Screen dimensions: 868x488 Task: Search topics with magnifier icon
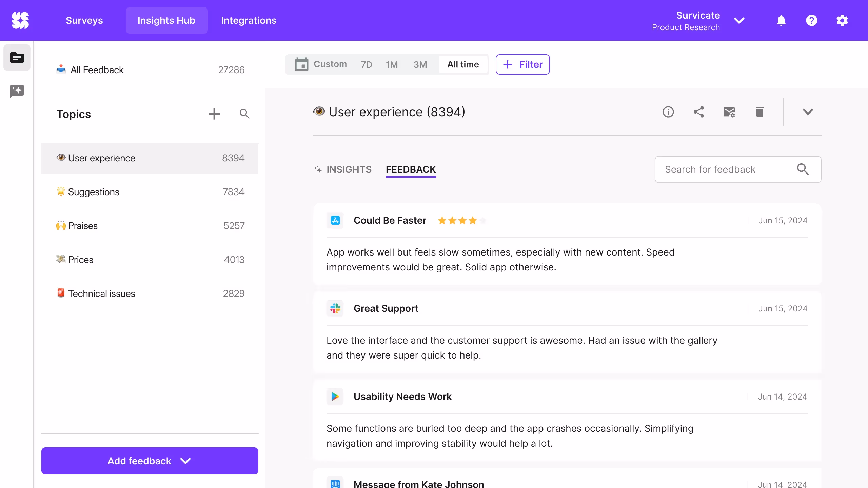point(244,114)
